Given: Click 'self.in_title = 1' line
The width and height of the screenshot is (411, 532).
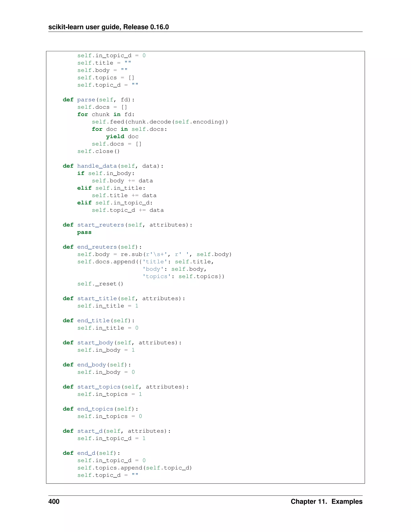Looking at the screenshot, I should 108,306.
